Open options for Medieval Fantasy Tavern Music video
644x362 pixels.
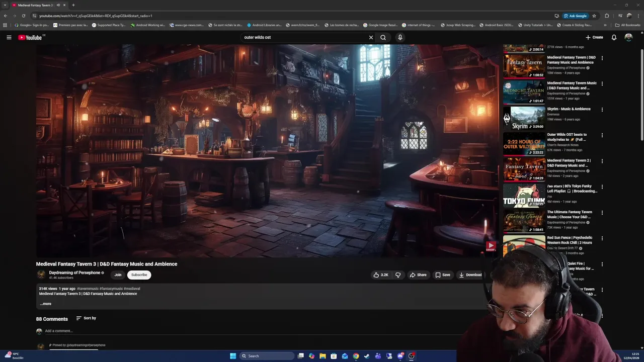pyautogui.click(x=602, y=83)
